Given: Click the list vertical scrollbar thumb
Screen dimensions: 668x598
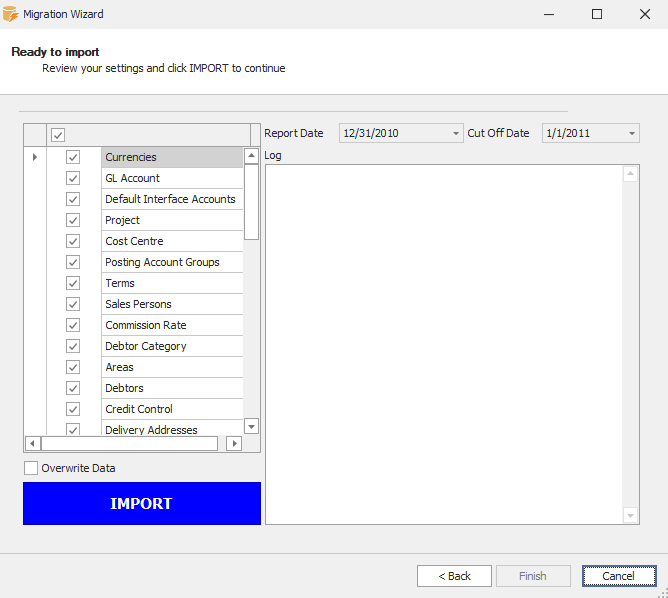Looking at the screenshot, I should click(x=251, y=202).
